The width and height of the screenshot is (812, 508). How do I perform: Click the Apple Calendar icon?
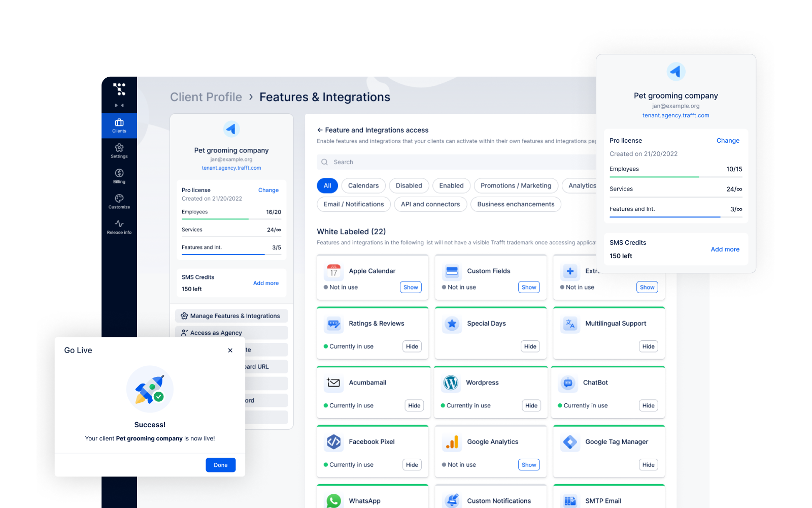[x=333, y=271]
